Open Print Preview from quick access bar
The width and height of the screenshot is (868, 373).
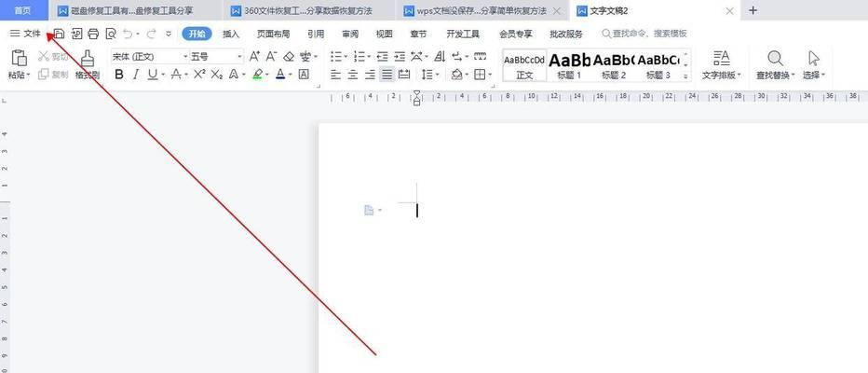point(111,34)
